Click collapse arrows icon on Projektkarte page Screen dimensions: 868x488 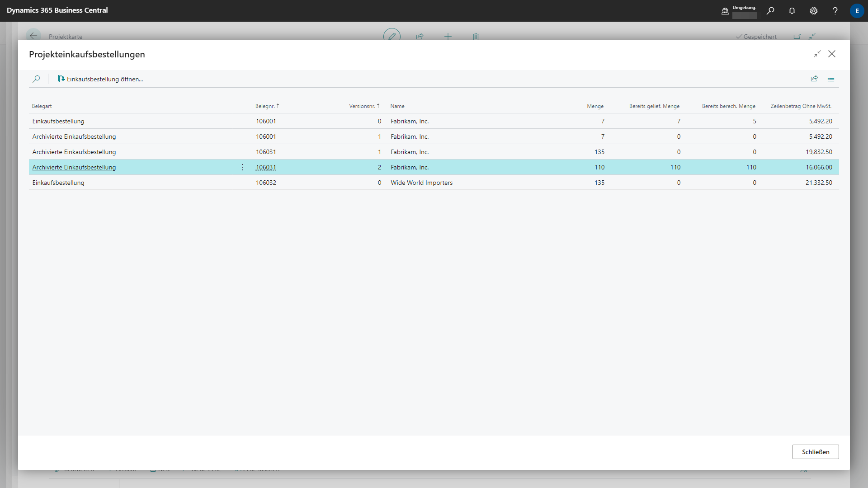click(812, 37)
